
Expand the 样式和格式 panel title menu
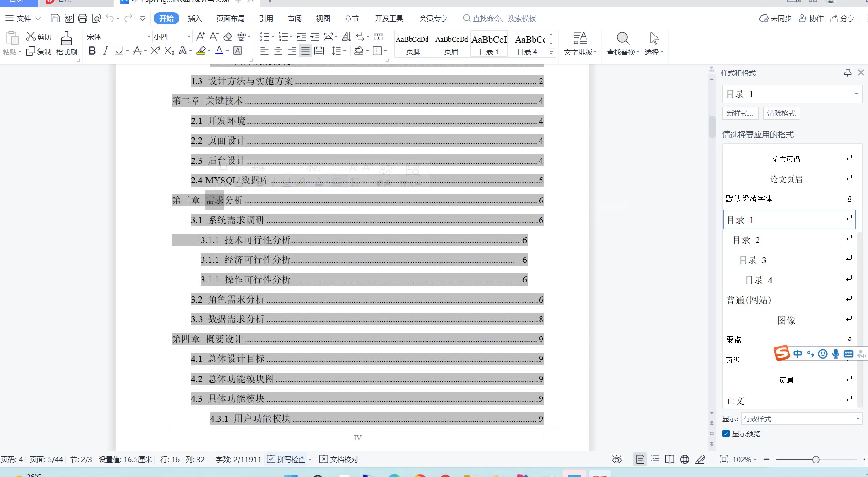741,72
